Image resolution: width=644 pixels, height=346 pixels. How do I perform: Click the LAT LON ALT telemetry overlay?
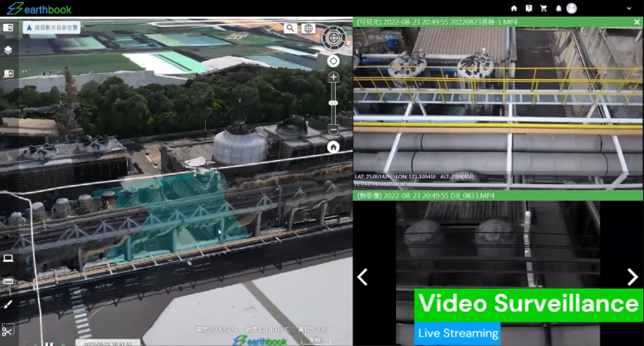(x=414, y=180)
